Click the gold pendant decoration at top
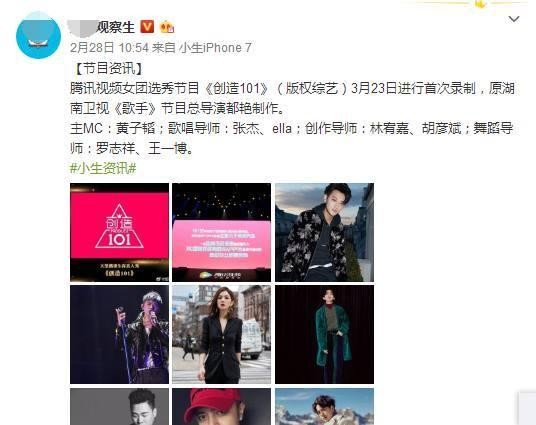The image size is (536, 425). [480, 4]
